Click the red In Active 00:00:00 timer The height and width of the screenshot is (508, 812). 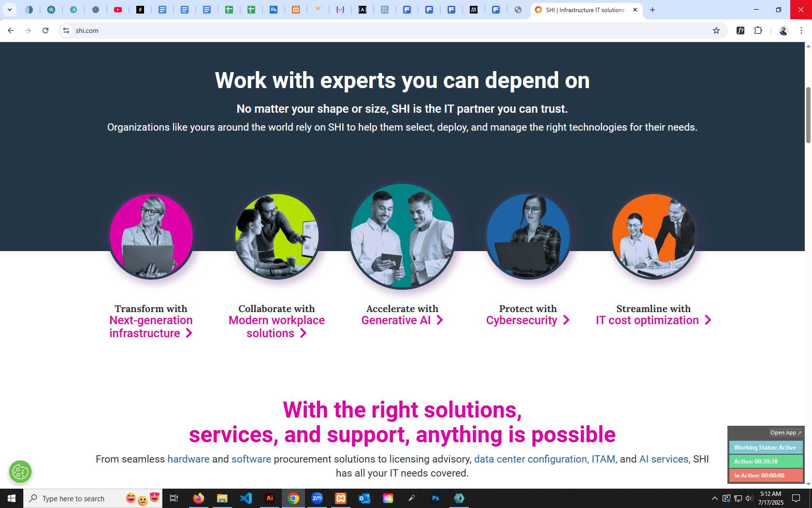click(x=766, y=476)
